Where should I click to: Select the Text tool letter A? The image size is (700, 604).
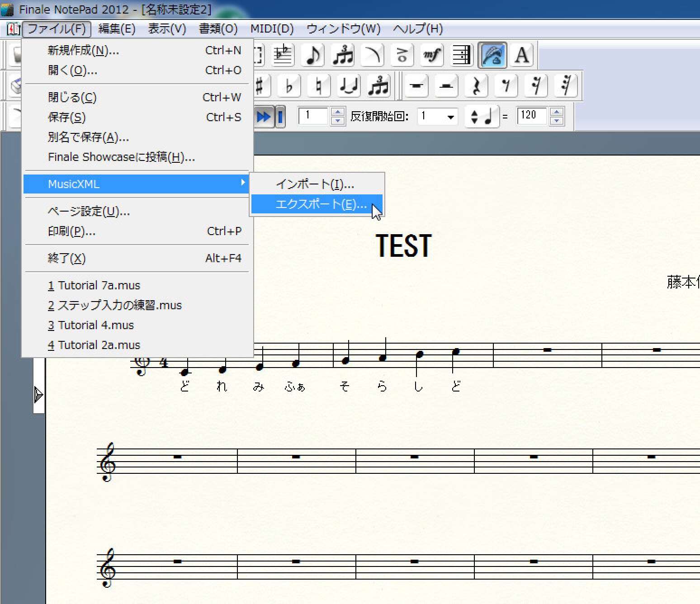coord(522,55)
